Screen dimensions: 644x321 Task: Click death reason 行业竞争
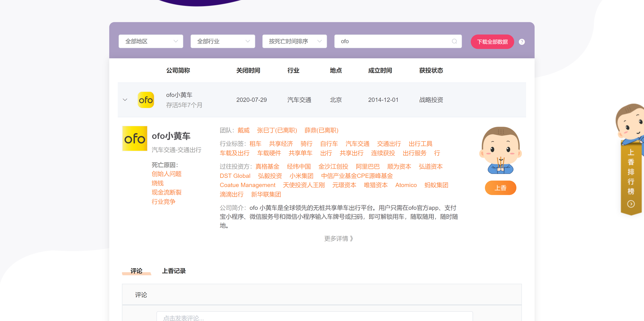pyautogui.click(x=164, y=202)
